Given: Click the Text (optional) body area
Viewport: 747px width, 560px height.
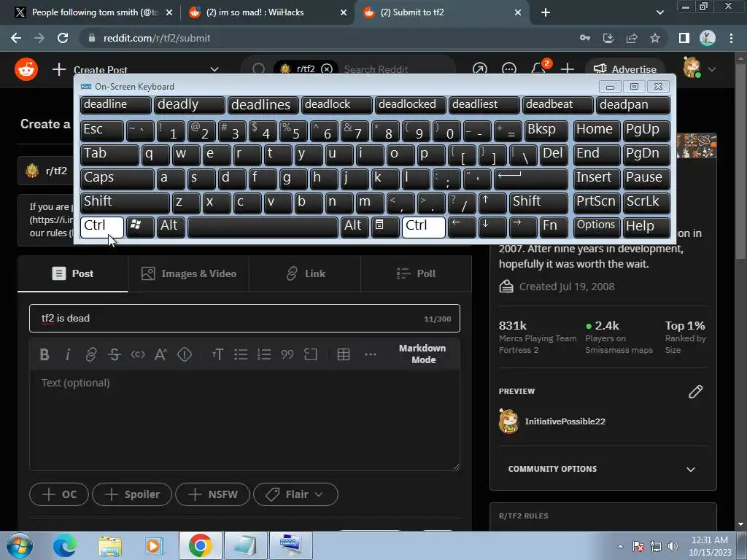Looking at the screenshot, I should point(244,421).
